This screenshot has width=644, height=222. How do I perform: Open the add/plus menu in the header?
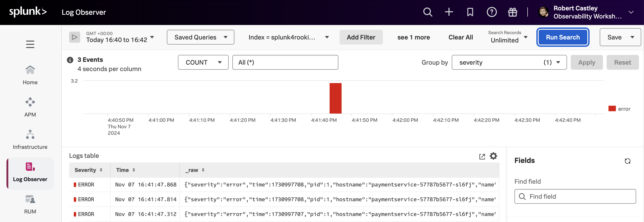click(x=449, y=12)
